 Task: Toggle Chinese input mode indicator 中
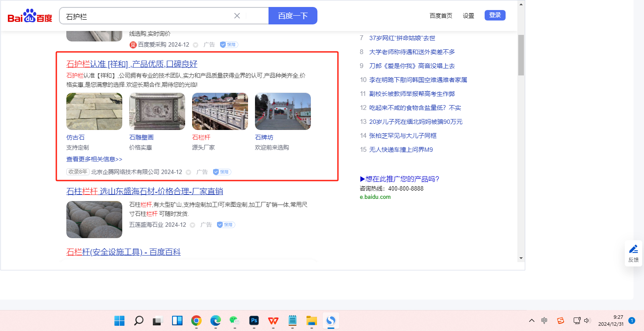point(544,321)
